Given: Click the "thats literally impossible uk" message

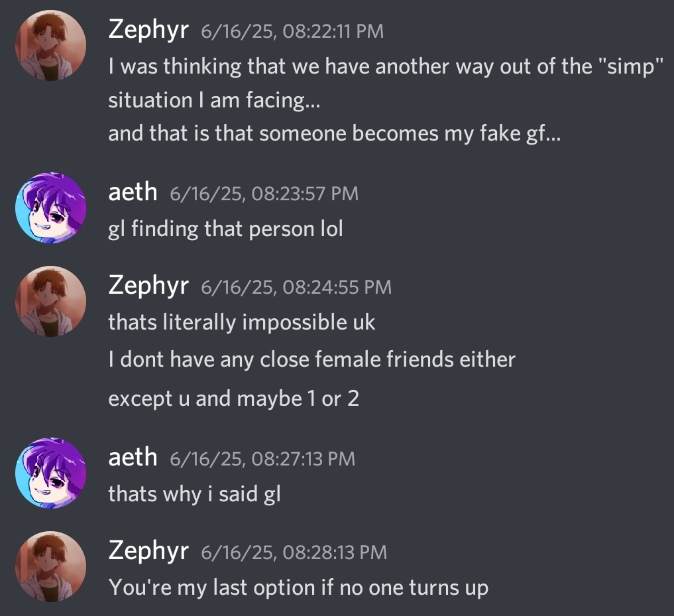Looking at the screenshot, I should 241,322.
